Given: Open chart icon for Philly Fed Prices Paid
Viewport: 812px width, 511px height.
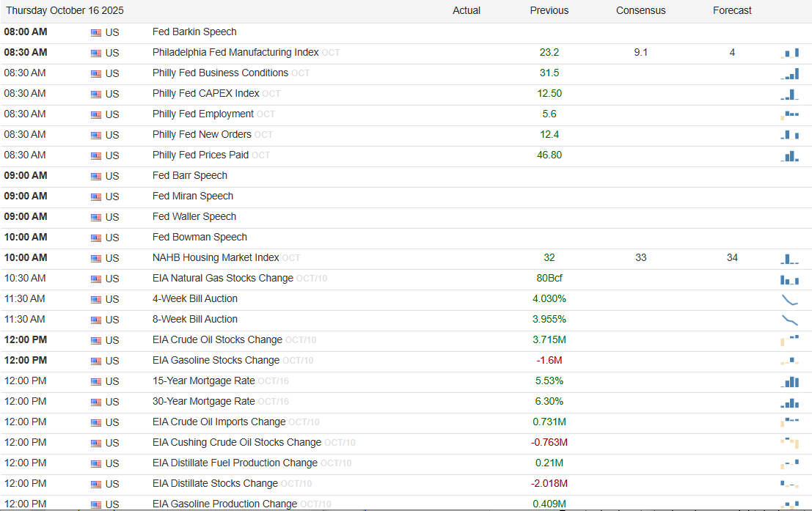Looking at the screenshot, I should click(x=790, y=156).
